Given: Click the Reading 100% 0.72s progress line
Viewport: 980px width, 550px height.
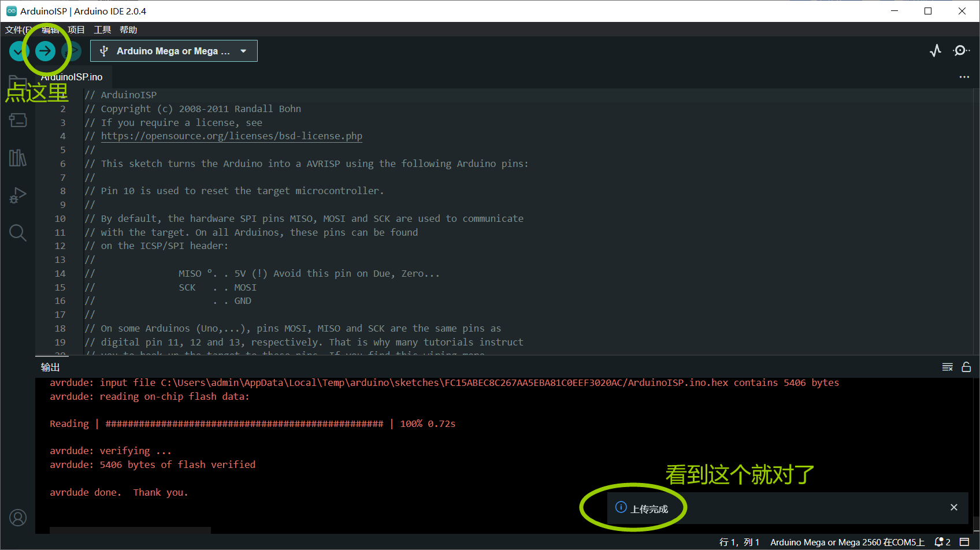Looking at the screenshot, I should (253, 424).
